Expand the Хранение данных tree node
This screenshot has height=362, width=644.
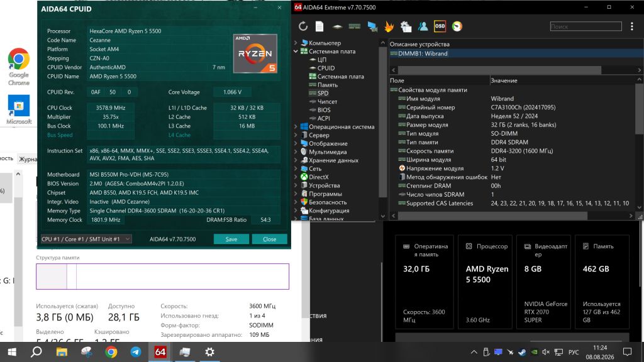click(296, 160)
